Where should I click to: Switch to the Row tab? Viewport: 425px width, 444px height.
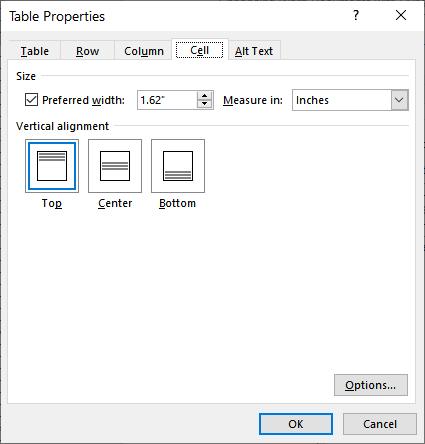(87, 51)
